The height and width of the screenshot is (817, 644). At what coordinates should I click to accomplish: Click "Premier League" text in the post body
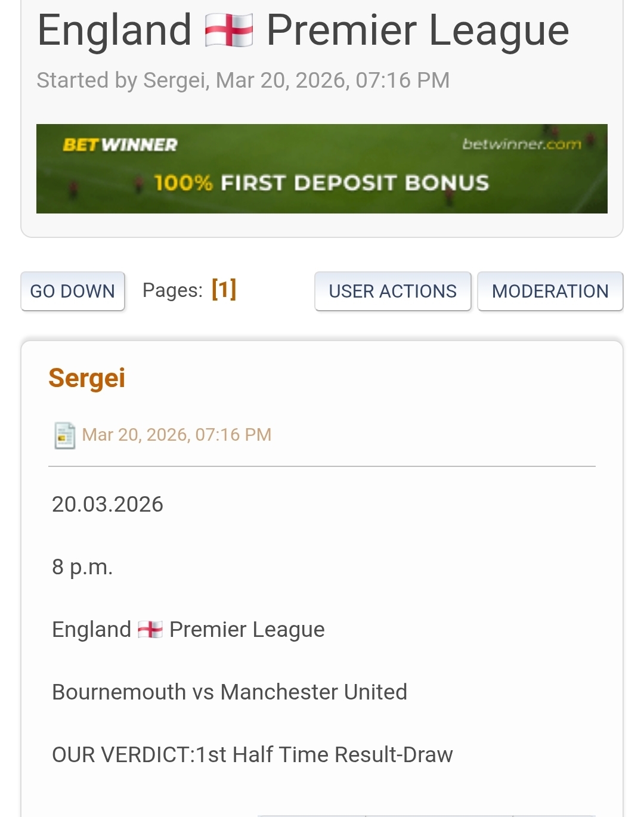247,630
